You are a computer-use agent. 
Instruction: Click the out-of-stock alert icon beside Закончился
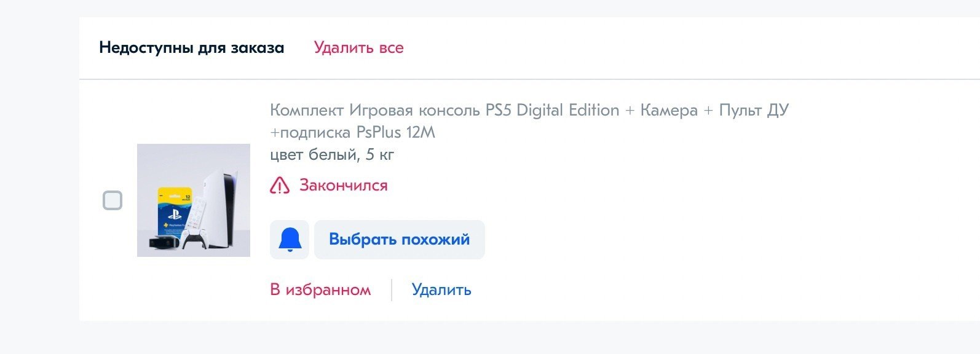(280, 185)
